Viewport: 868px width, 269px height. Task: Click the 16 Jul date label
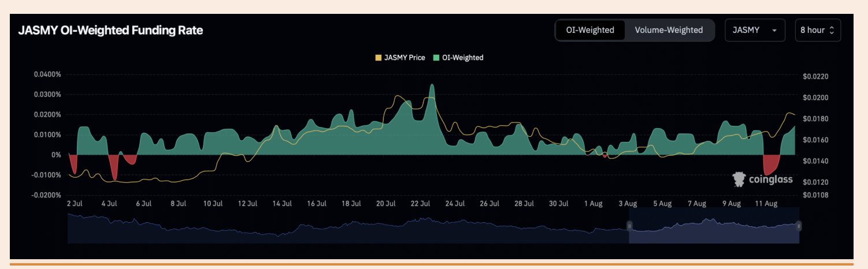317,204
